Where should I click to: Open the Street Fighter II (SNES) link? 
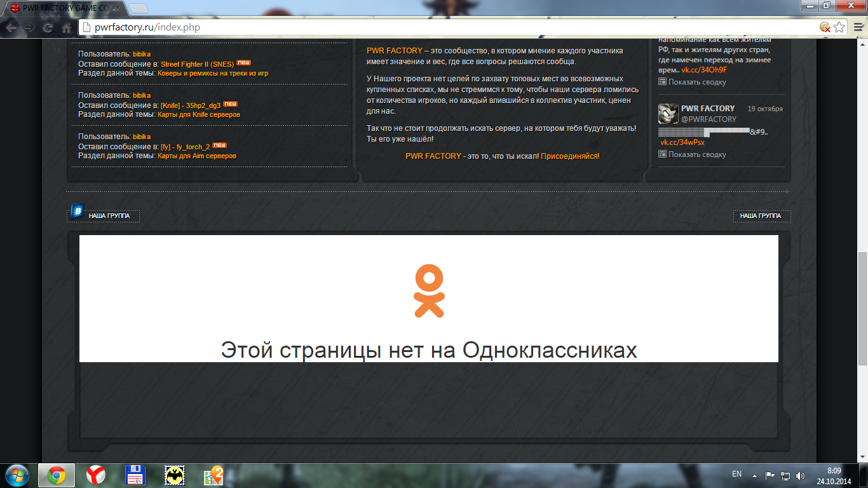(x=197, y=64)
